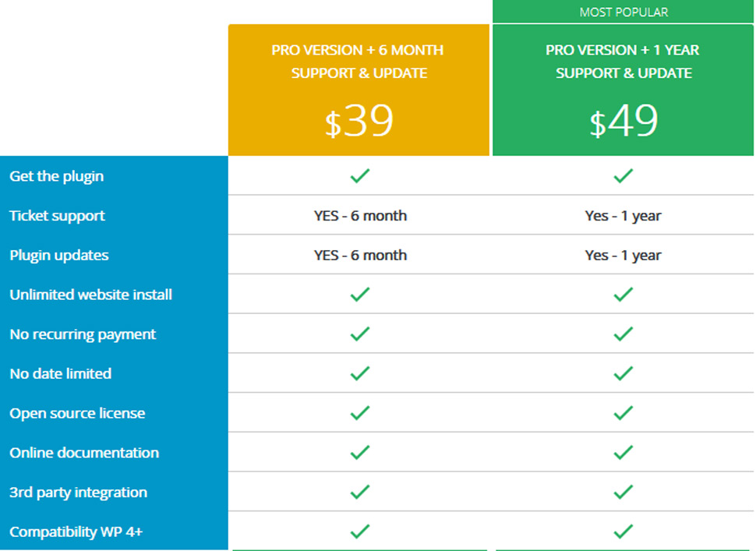
Task: Click the $49 plan's Get the plugin checkmark
Action: 623,176
